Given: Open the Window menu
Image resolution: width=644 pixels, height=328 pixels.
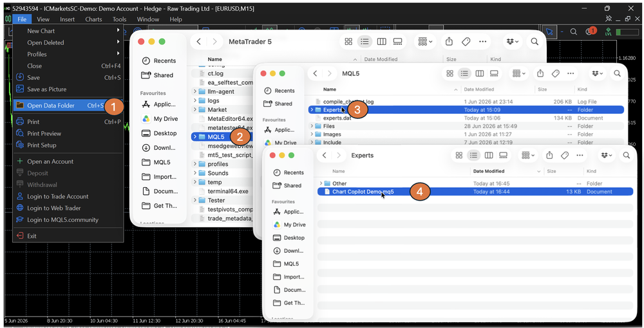Looking at the screenshot, I should point(148,19).
